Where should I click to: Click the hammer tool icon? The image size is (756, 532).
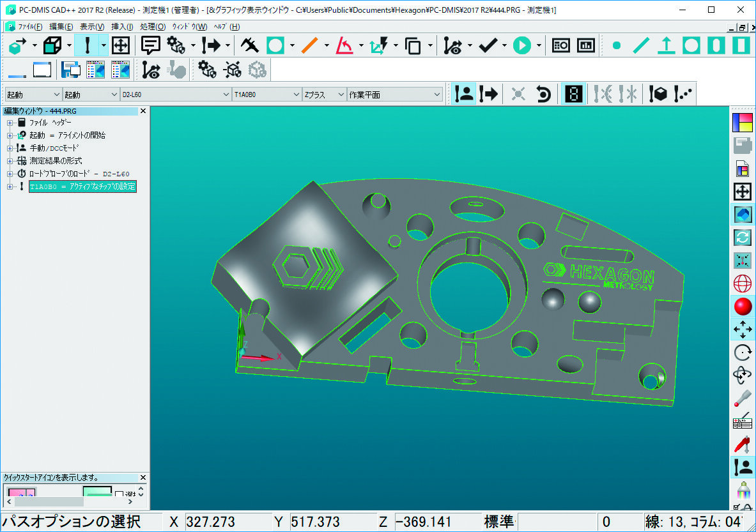pos(250,46)
